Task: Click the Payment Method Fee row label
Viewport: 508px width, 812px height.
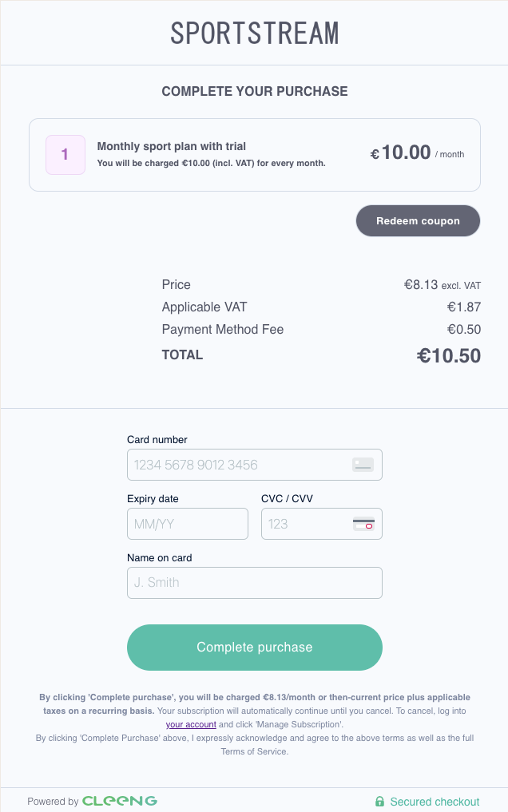Action: click(x=223, y=330)
